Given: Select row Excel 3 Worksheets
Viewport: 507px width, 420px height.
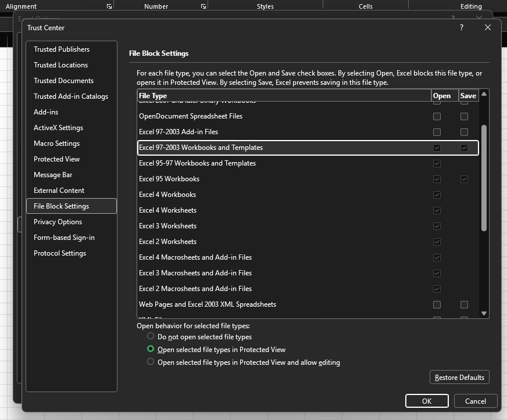Looking at the screenshot, I should click(x=308, y=226).
